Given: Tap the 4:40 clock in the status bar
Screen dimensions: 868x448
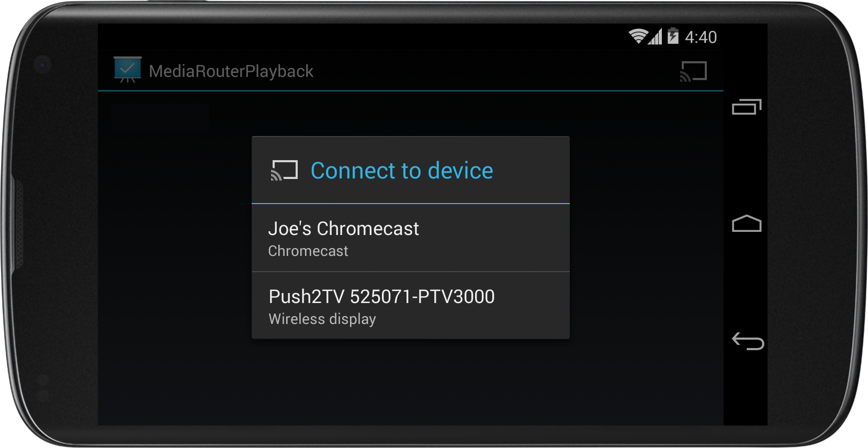Looking at the screenshot, I should point(701,37).
